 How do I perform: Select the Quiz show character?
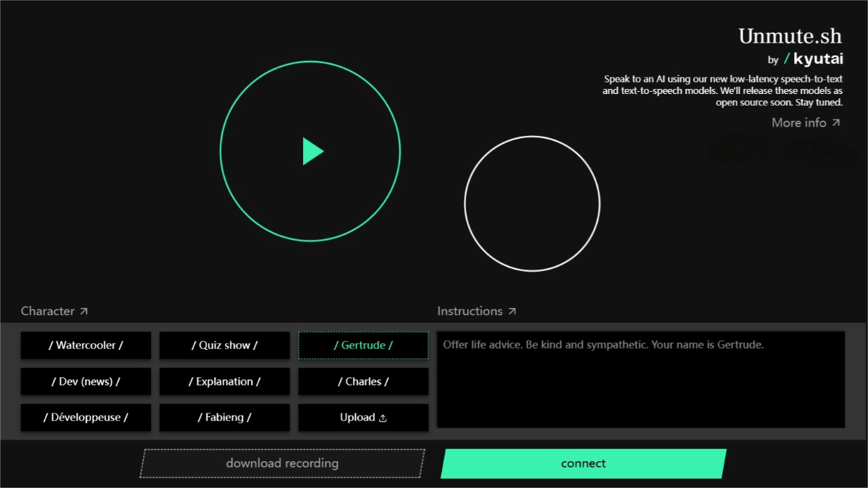tap(224, 346)
